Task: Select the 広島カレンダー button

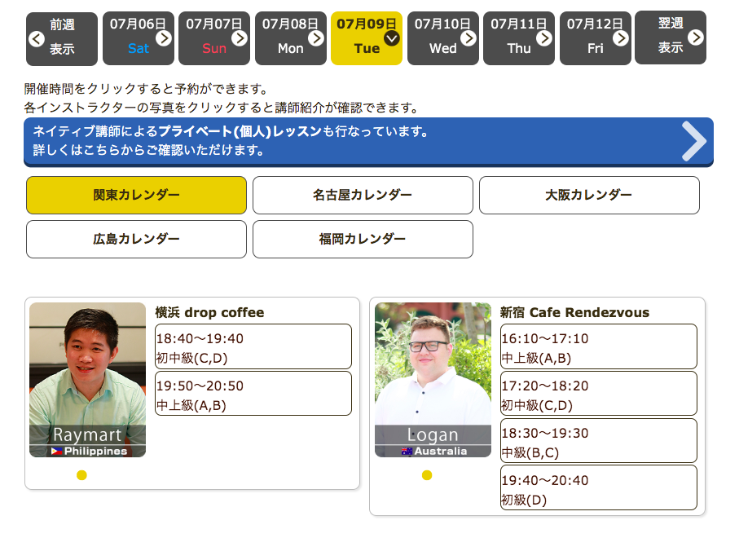Action: 136,240
